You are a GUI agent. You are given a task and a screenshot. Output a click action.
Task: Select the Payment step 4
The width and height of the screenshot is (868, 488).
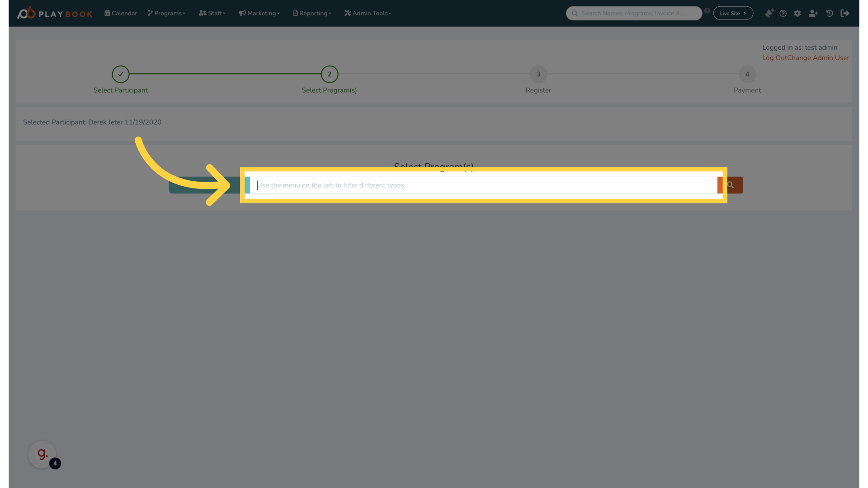pos(747,74)
